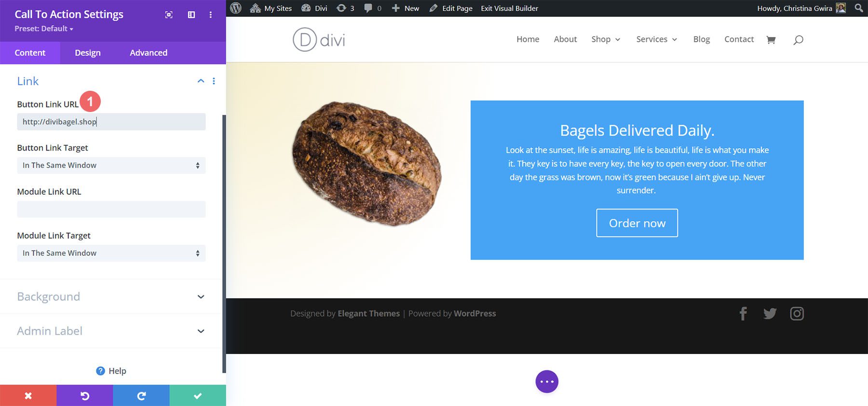Expand the Background section
The width and height of the screenshot is (868, 406).
tap(201, 296)
